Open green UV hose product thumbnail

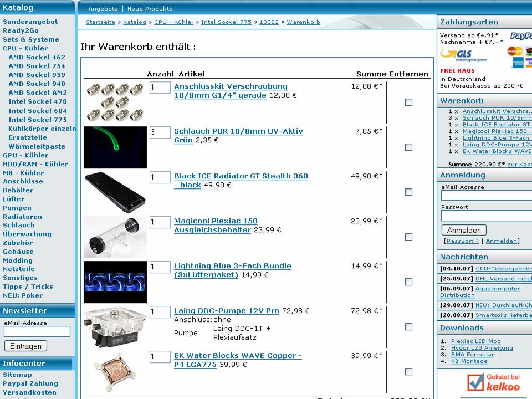click(115, 147)
